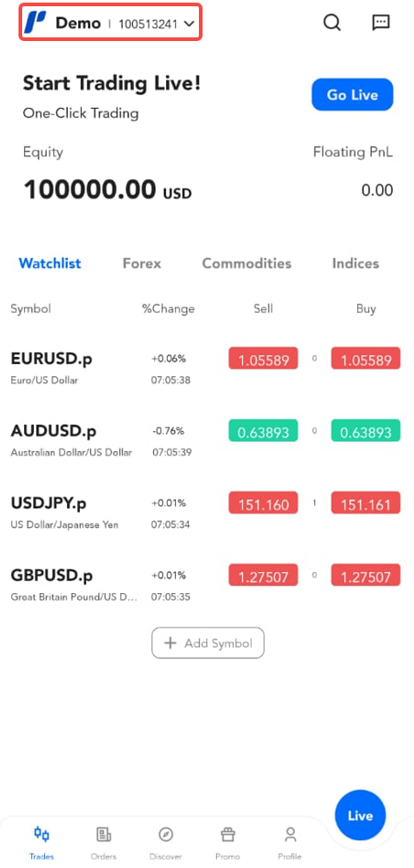Click the Go Live button
Image resolution: width=414 pixels, height=868 pixels.
click(x=352, y=95)
